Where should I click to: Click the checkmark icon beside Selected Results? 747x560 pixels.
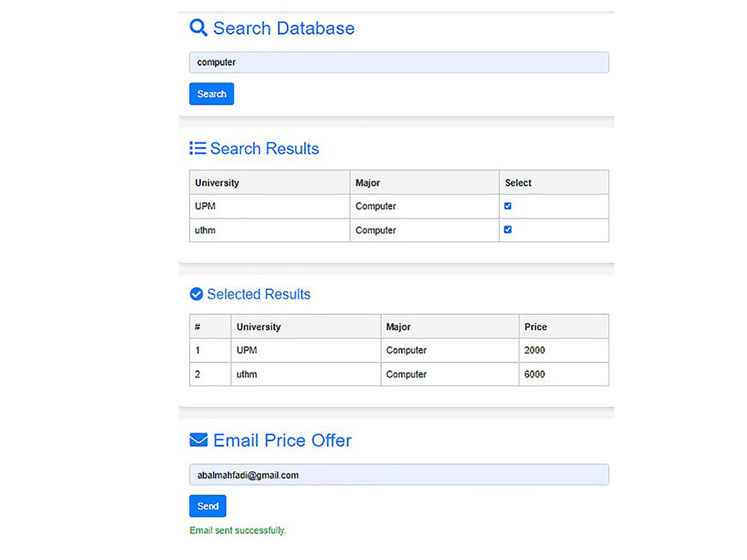coord(197,294)
